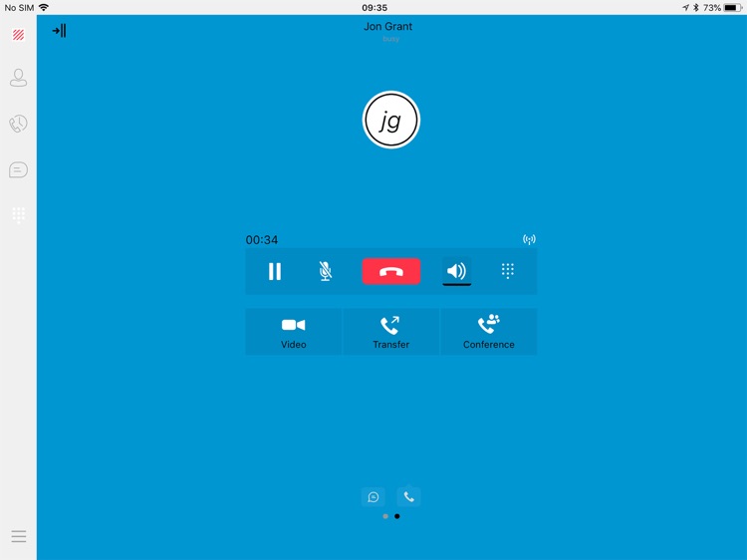The height and width of the screenshot is (560, 747).
Task: Open call history in sidebar
Action: coord(19,124)
